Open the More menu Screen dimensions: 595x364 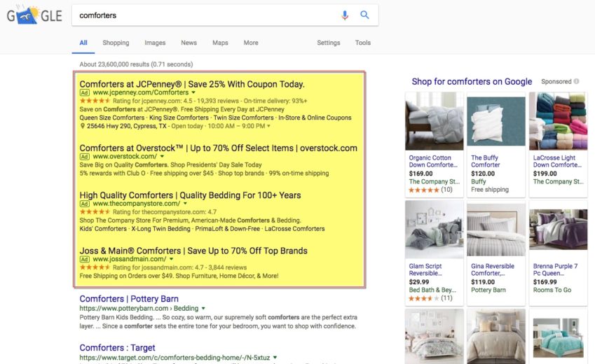(x=251, y=43)
